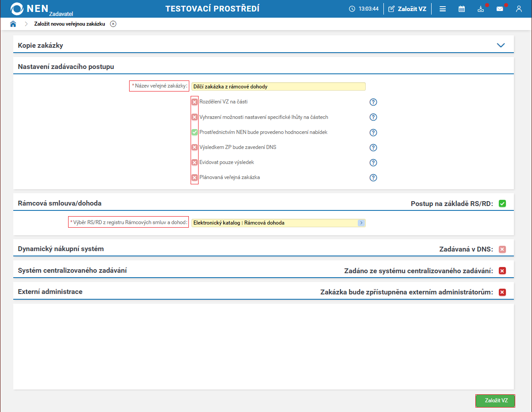Open the messages envelope icon
This screenshot has width=532, height=412.
[500, 9]
